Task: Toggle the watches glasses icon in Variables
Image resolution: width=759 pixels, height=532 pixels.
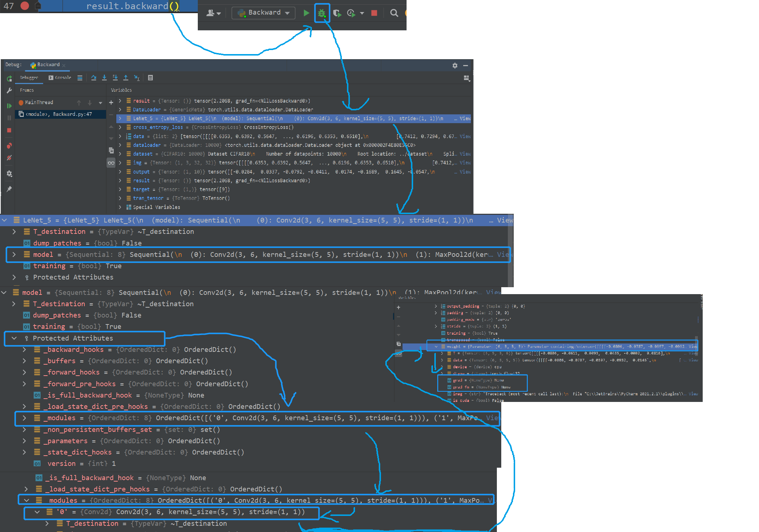Action: (x=111, y=163)
